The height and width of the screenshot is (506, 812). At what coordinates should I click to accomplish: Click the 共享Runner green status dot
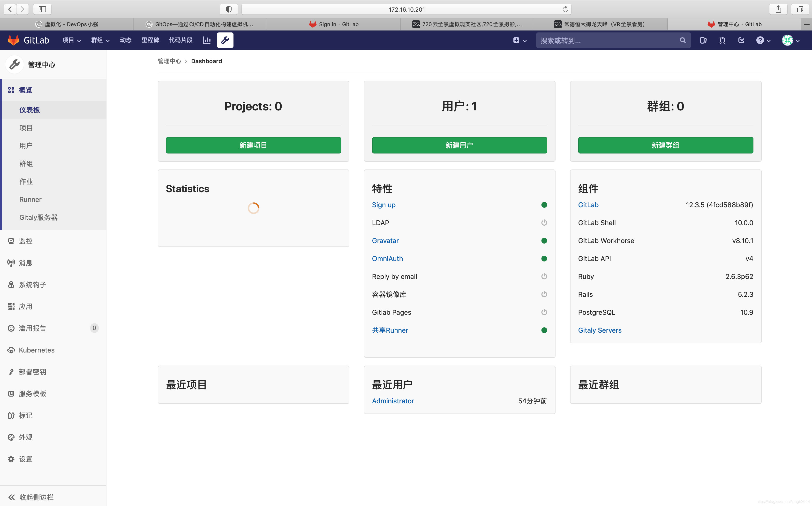[x=544, y=330]
